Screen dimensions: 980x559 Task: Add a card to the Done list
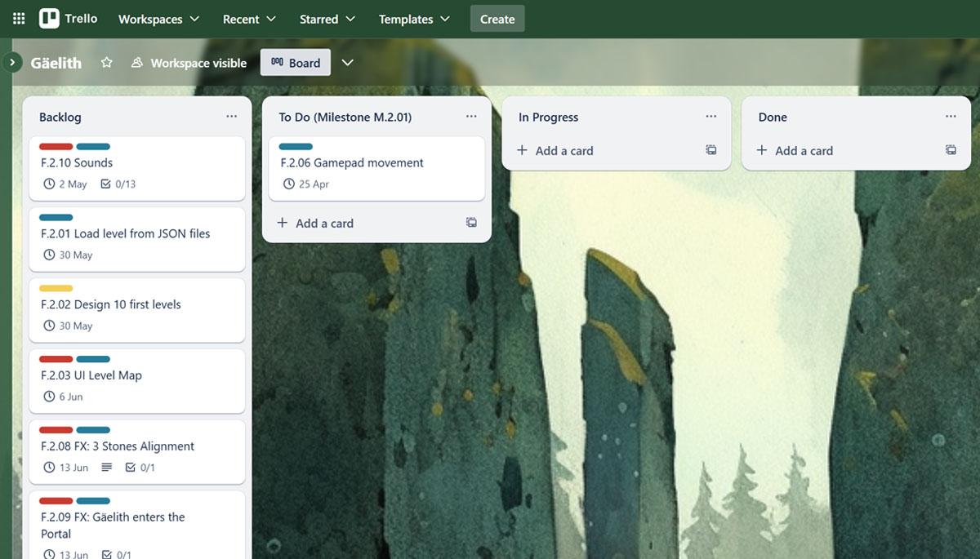pyautogui.click(x=795, y=150)
